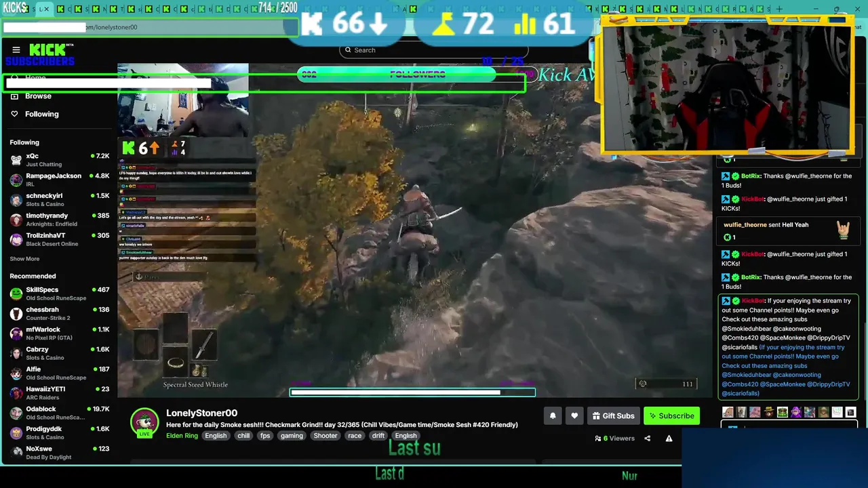Open Odablock channel avatar
The height and width of the screenshot is (488, 868).
tap(16, 413)
